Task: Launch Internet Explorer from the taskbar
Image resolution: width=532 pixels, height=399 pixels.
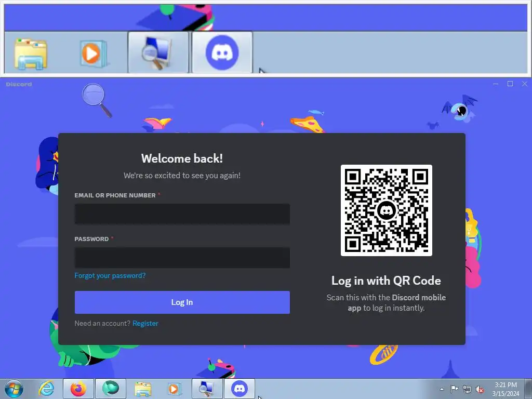Action: point(46,389)
